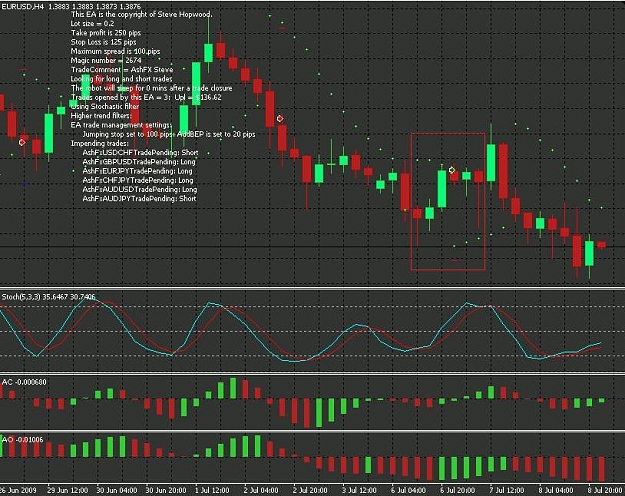The image size is (625, 496).
Task: Select 'Using Stochastic filter' text
Action: tap(105, 106)
